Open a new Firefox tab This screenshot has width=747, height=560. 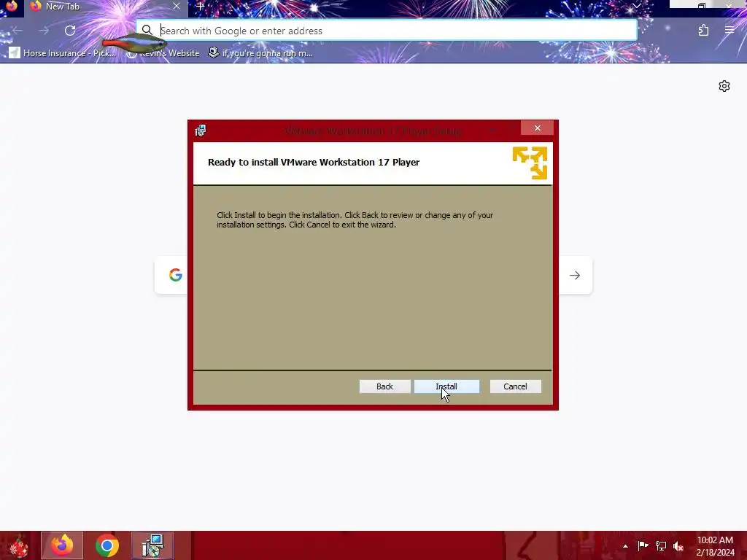pyautogui.click(x=200, y=7)
